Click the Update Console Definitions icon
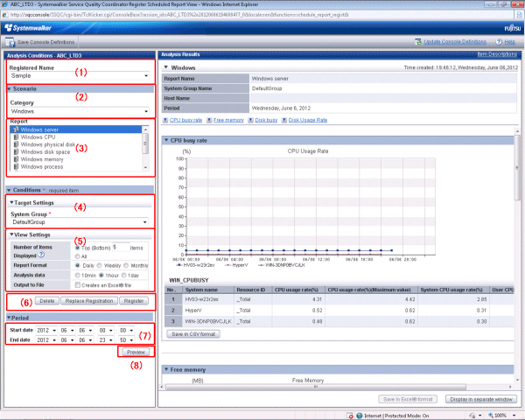This screenshot has height=420, width=525. tap(418, 42)
